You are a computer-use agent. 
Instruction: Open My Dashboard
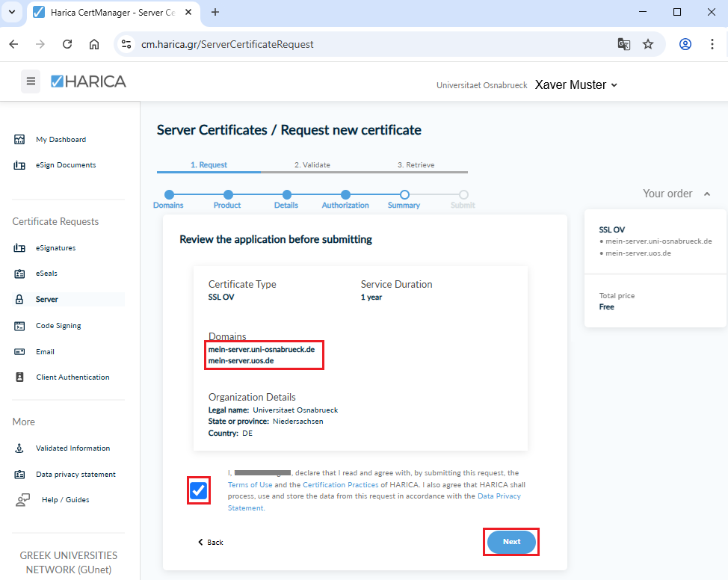61,139
